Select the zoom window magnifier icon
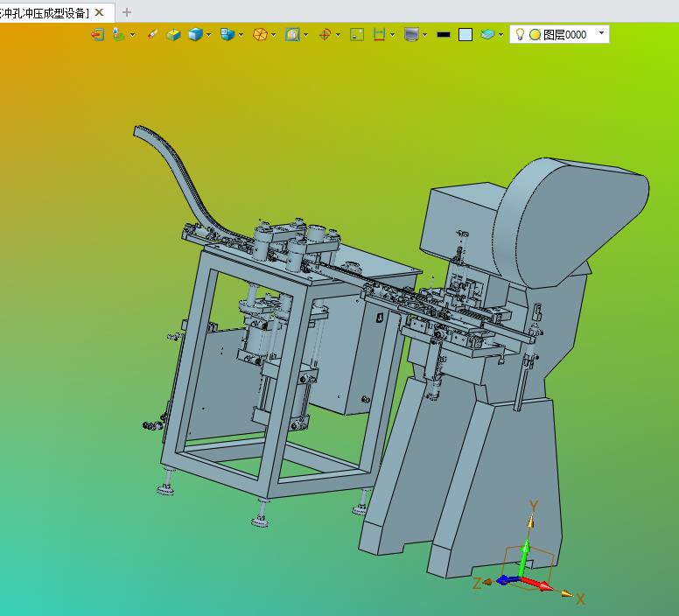Image resolution: width=679 pixels, height=616 pixels. (292, 34)
